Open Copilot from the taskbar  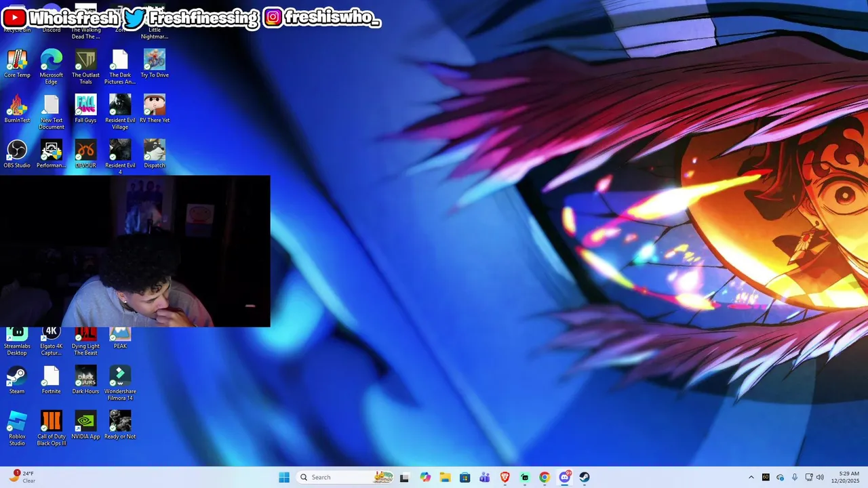pyautogui.click(x=425, y=477)
